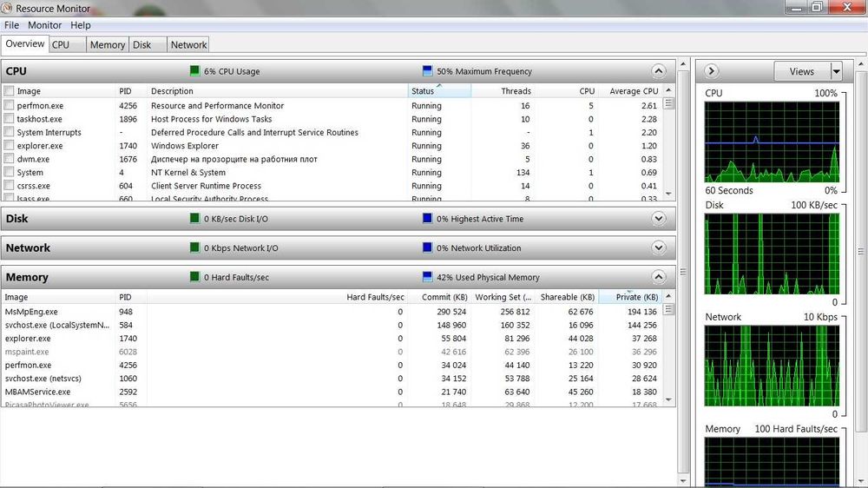The image size is (868, 488).
Task: Check the csrss.exe process checkbox
Action: coord(9,186)
